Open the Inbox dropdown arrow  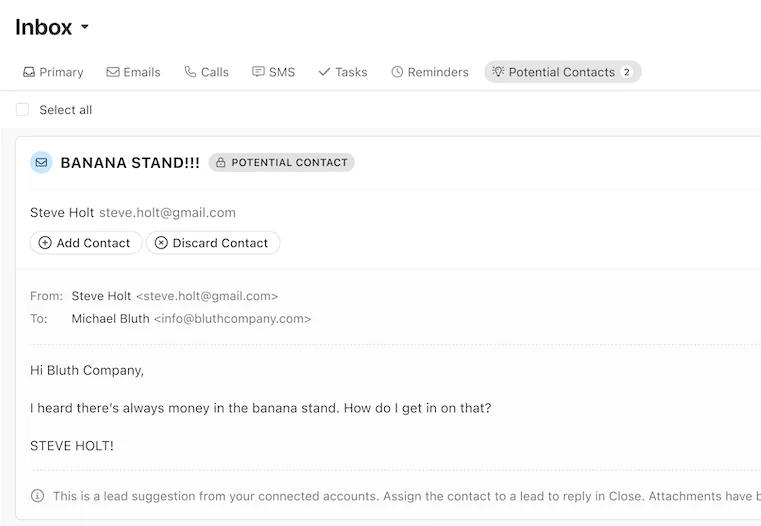(84, 27)
